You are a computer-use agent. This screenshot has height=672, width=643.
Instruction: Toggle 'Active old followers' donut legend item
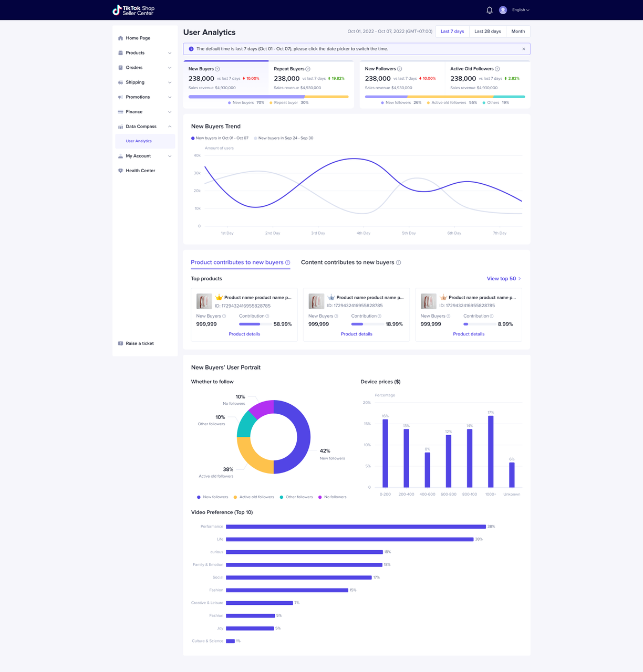pos(254,497)
